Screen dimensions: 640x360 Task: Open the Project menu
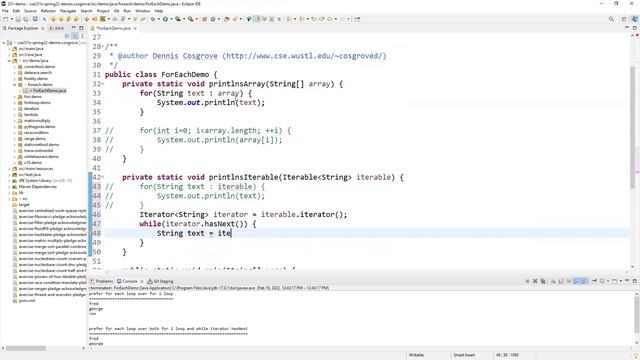pos(103,11)
